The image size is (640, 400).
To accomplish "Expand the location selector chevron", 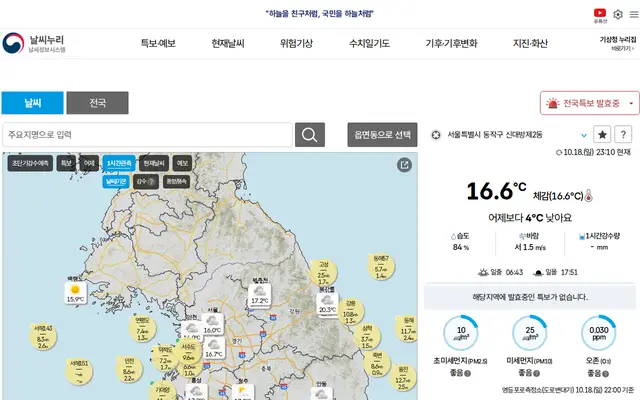I will (x=584, y=135).
